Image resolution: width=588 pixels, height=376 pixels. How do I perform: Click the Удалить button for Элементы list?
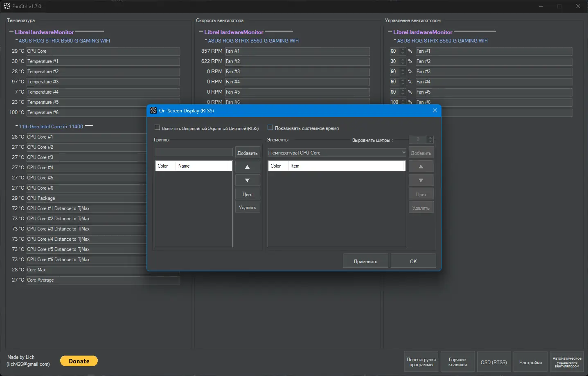pos(421,208)
